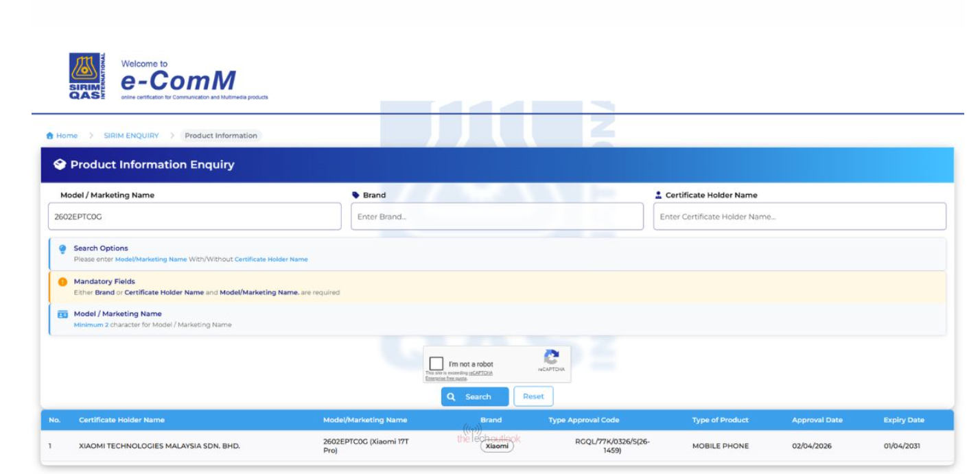Image resolution: width=980 pixels, height=474 pixels.
Task: Click the orange Mandatory Fields warning icon
Action: 62,281
